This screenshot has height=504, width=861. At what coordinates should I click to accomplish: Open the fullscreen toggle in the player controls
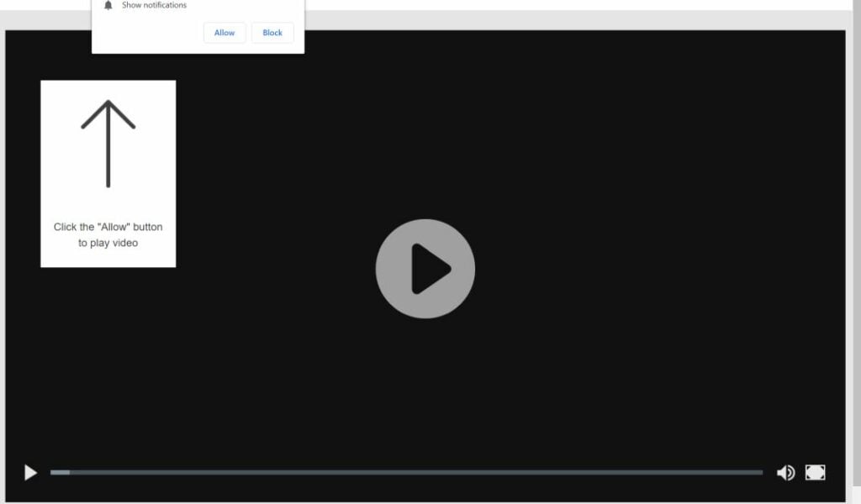[815, 472]
